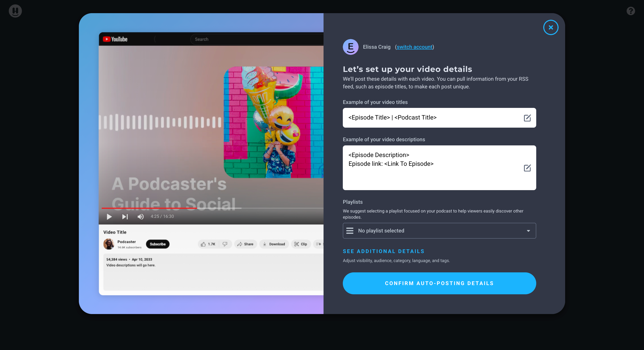Click the Clip scissors button in preview
The image size is (644, 350).
pyautogui.click(x=301, y=244)
